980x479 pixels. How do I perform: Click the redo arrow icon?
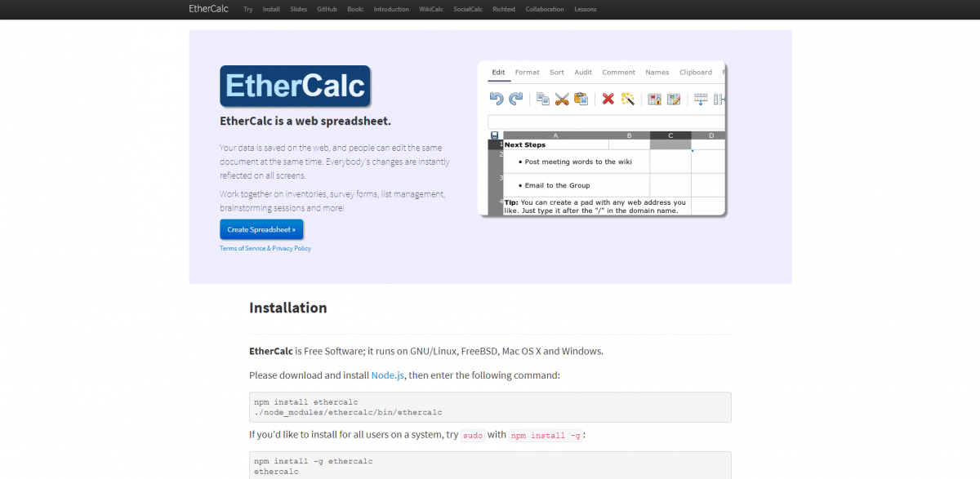515,99
